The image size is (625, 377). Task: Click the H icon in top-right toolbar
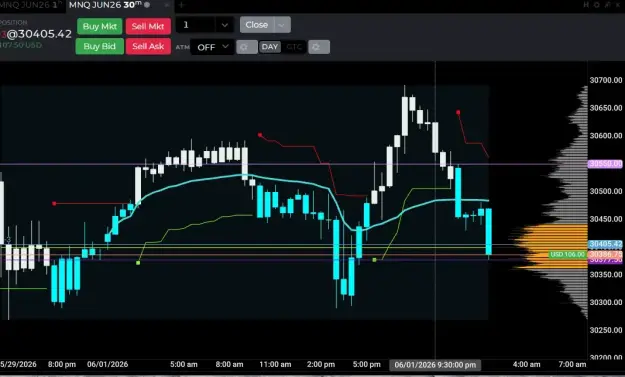pos(586,5)
